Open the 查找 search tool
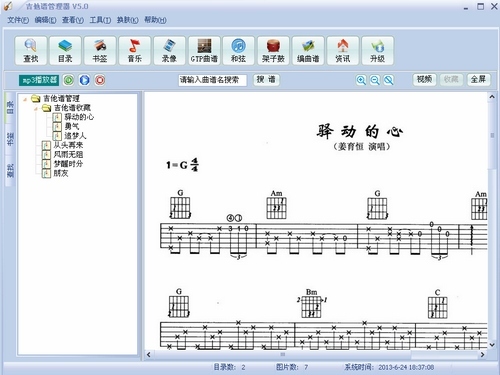The image size is (500, 375). [x=31, y=51]
